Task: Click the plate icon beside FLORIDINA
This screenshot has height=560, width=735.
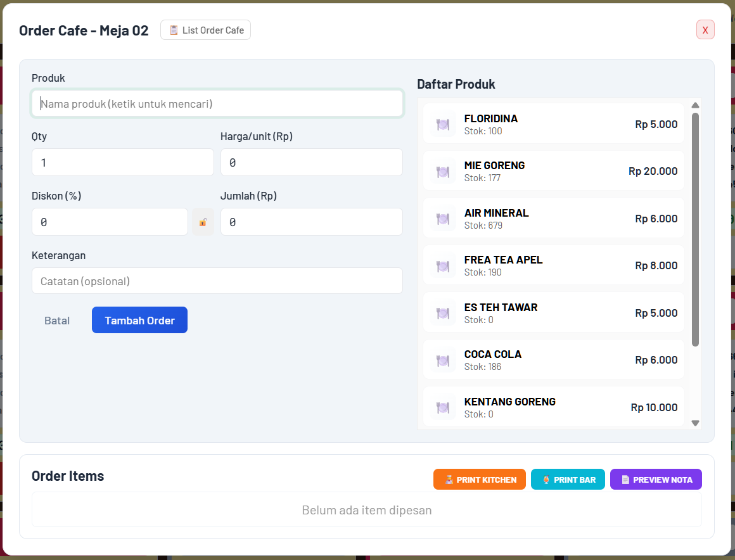Action: coord(443,125)
